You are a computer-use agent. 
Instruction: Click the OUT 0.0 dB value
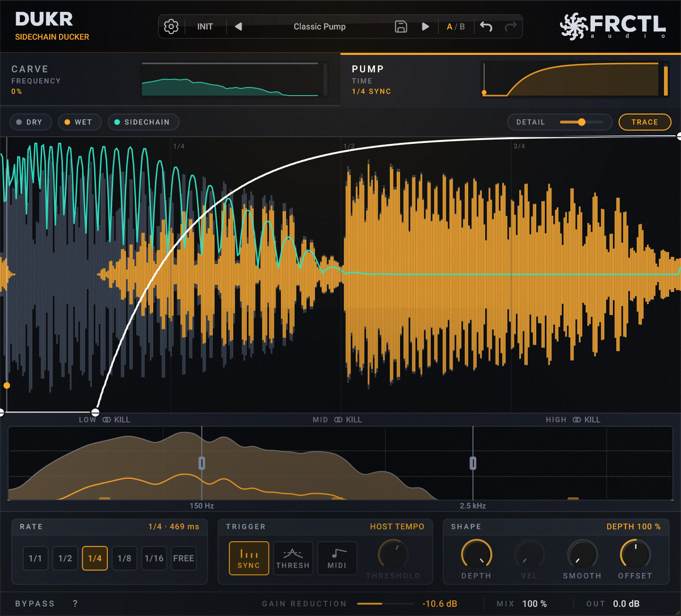(626, 604)
